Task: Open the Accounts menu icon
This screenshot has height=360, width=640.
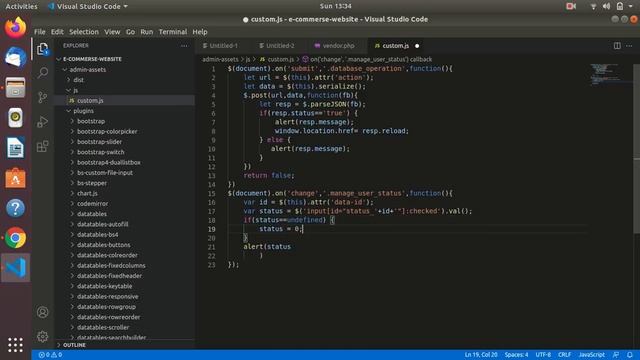Action: [42, 312]
